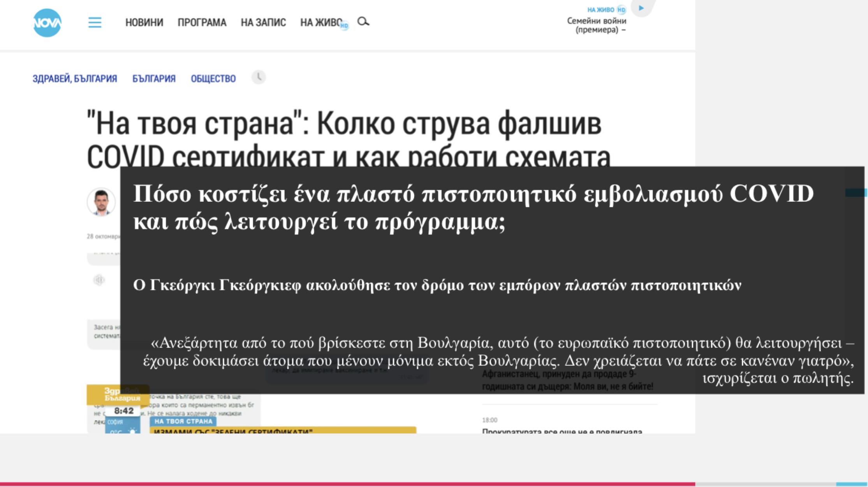Open the ЗДРАВЕЙ, БЪЛГАРИЯ breadcrumb link

pos(74,78)
